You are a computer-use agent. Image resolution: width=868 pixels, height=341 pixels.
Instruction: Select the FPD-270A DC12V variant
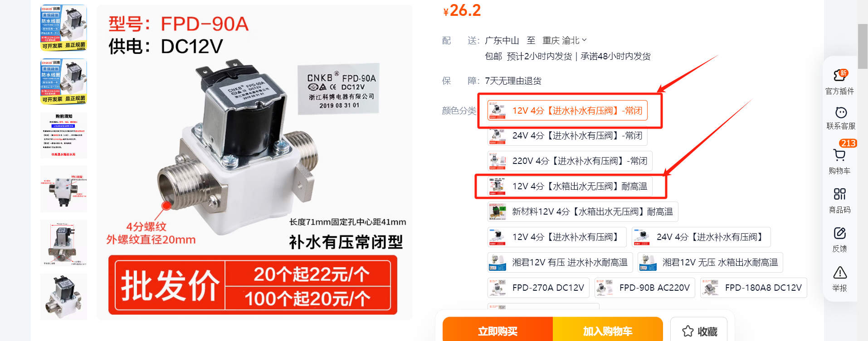(538, 288)
